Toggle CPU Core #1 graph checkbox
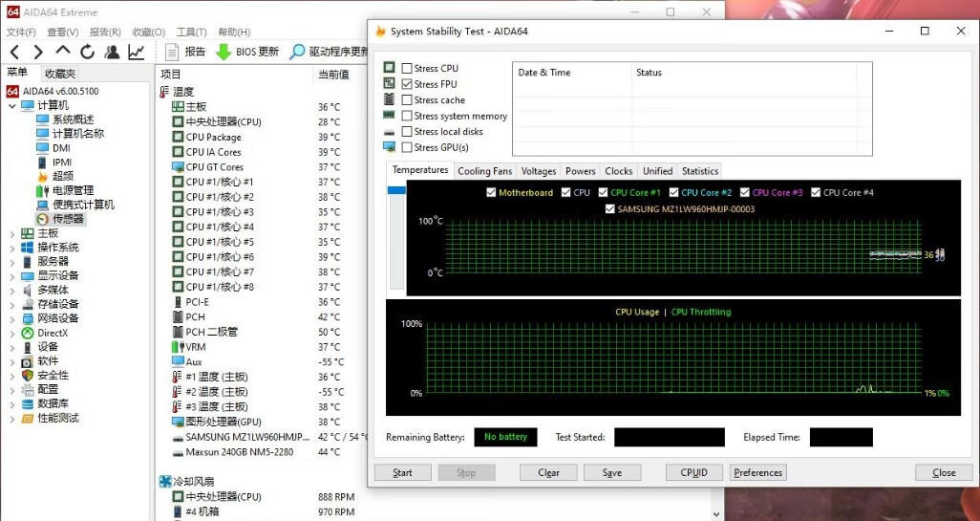This screenshot has height=521, width=980. point(603,193)
